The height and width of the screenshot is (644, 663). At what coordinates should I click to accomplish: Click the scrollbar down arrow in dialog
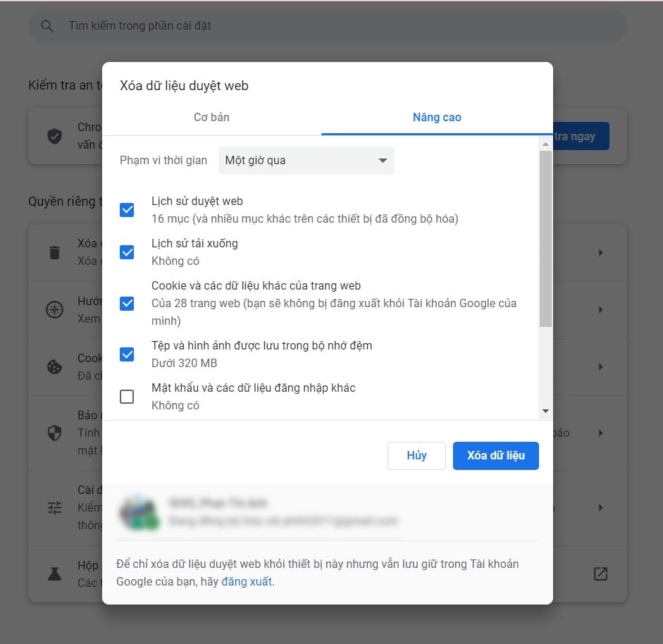click(x=545, y=411)
